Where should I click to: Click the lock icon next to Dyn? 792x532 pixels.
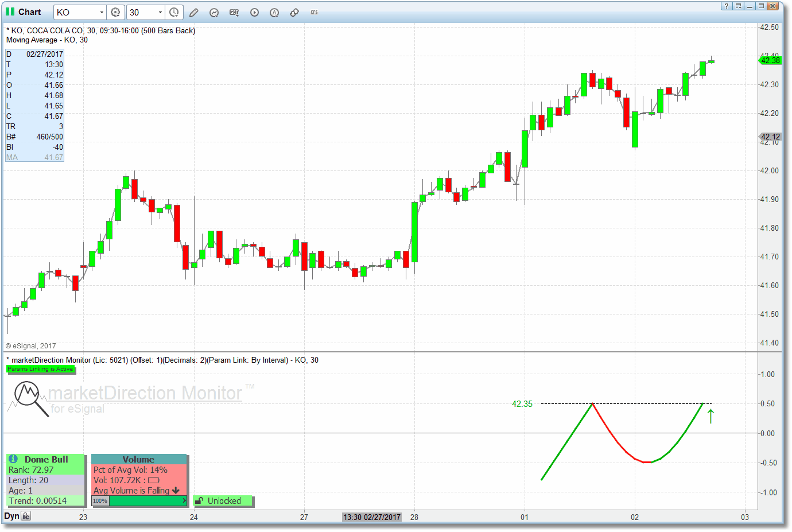[x=26, y=516]
